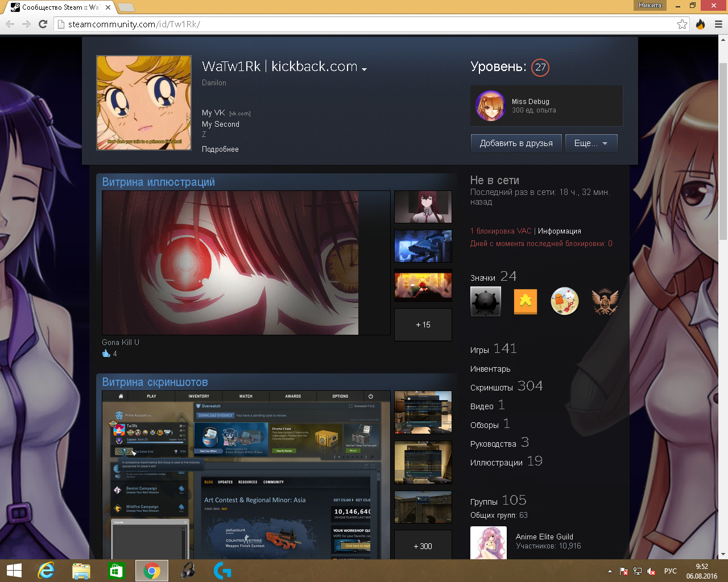Open the Anime Elite Guild group avatar
Image resolution: width=728 pixels, height=582 pixels.
(489, 543)
